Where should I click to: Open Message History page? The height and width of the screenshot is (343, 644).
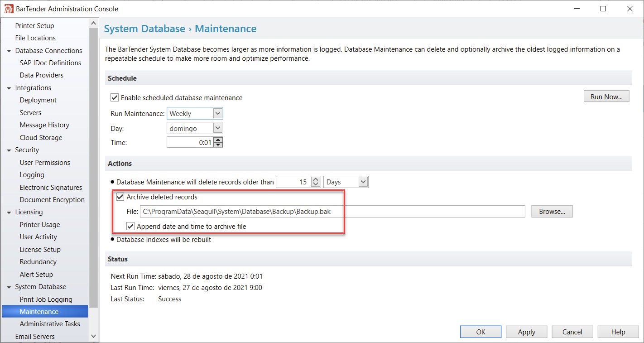[x=44, y=125]
